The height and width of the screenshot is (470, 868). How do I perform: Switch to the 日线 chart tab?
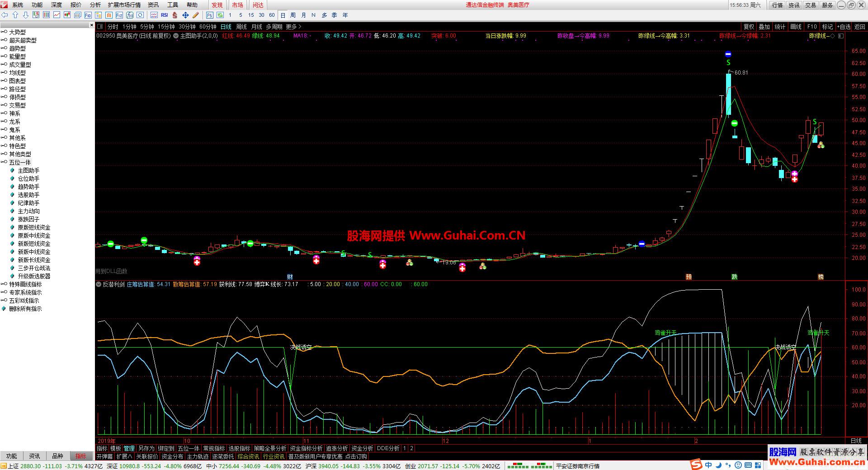point(226,27)
